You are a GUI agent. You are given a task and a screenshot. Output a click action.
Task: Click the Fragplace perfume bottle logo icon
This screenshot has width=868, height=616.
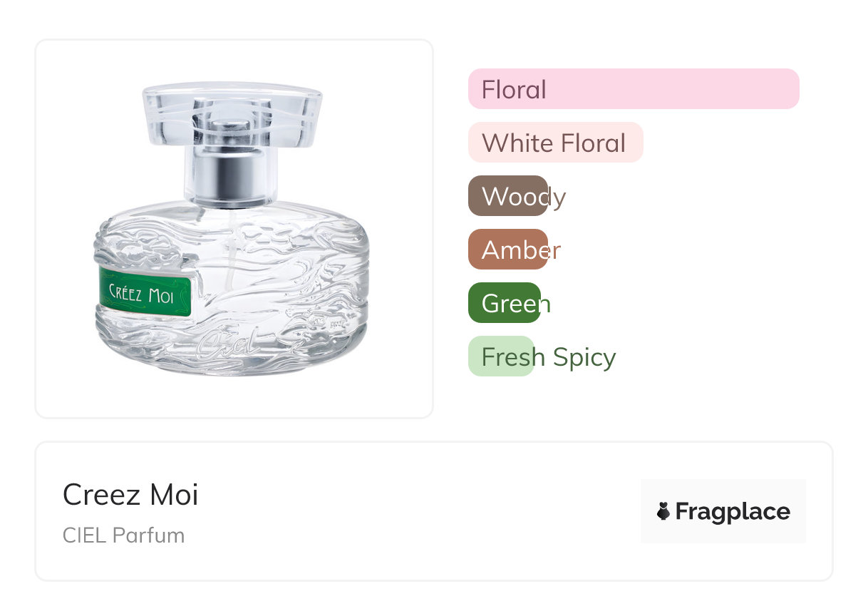663,511
